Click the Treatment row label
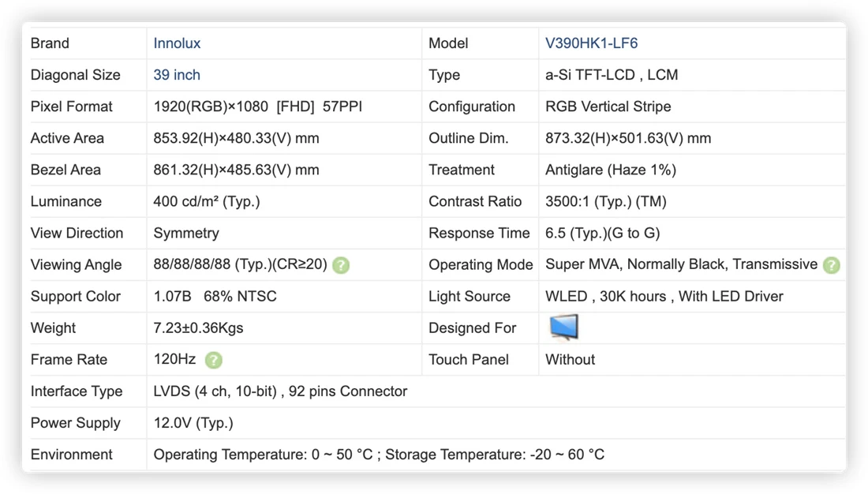The width and height of the screenshot is (868, 494). [461, 170]
